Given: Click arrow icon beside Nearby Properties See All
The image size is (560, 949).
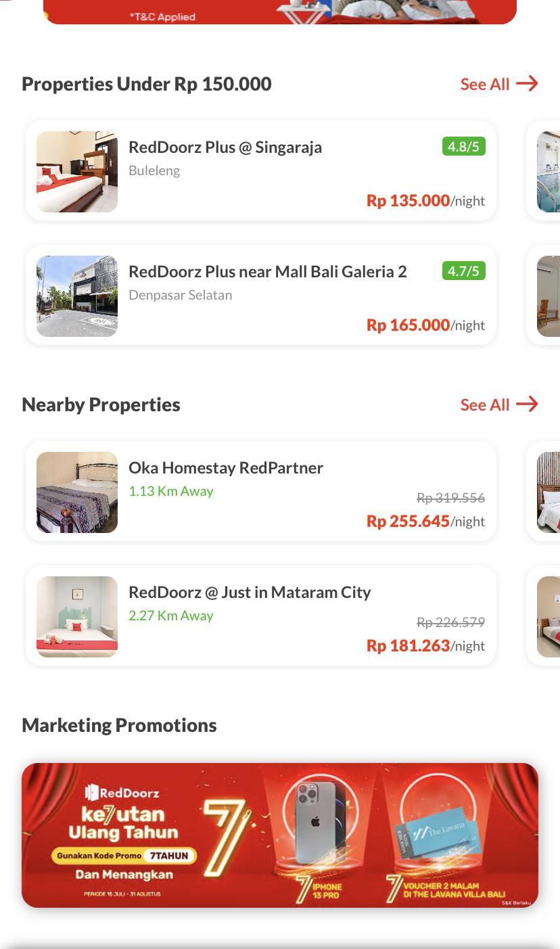Looking at the screenshot, I should point(527,404).
